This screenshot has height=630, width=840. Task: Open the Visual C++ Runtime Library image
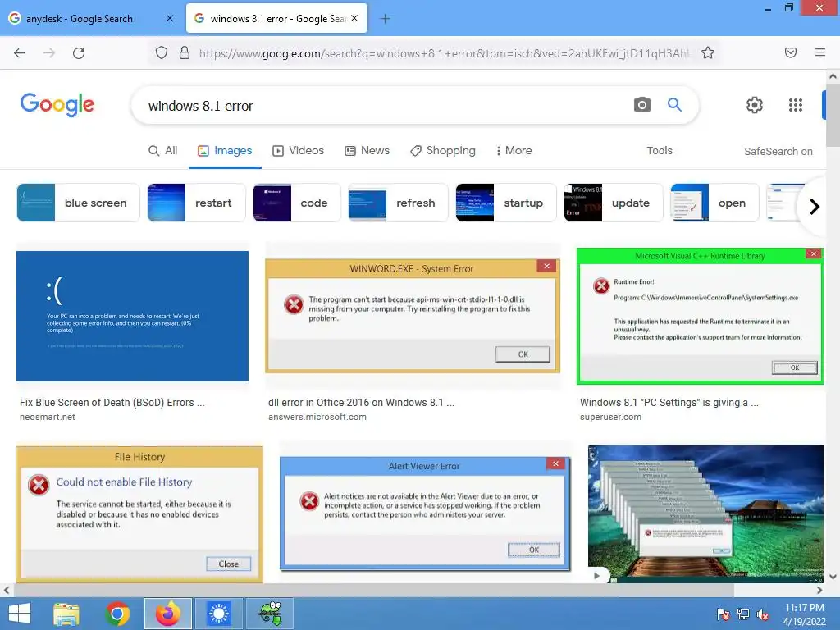pyautogui.click(x=700, y=316)
